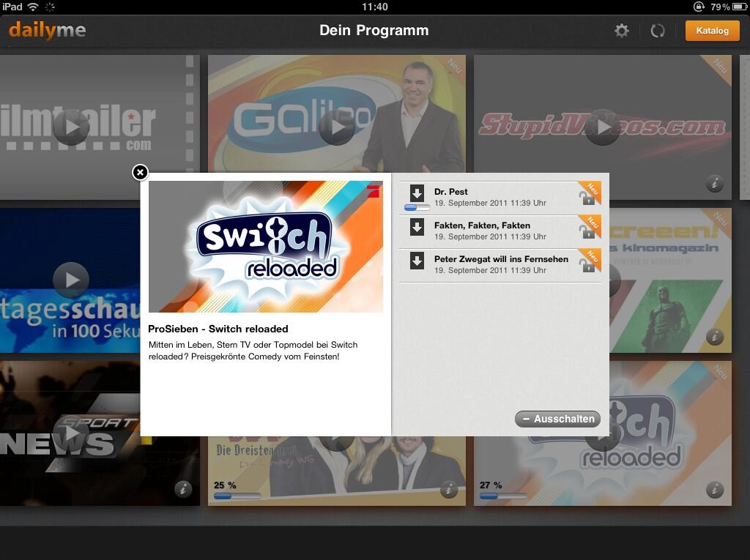Image resolution: width=750 pixels, height=560 pixels.
Task: Play tagesschau in 100 Sekunden
Action: click(71, 280)
